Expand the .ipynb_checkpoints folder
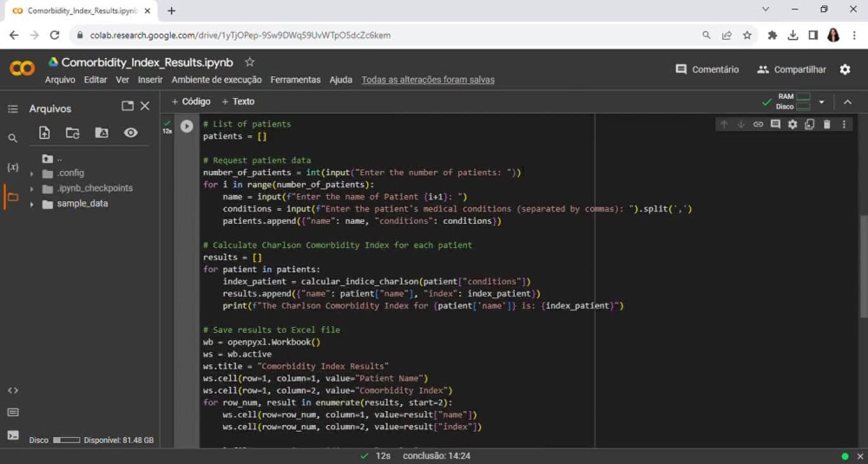The width and height of the screenshot is (868, 464). point(31,189)
